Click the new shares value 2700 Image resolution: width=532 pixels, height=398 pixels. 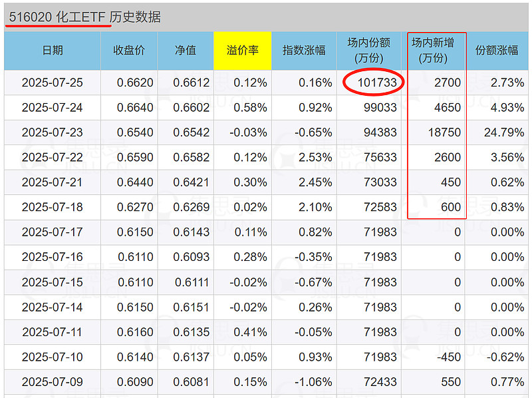pyautogui.click(x=448, y=83)
